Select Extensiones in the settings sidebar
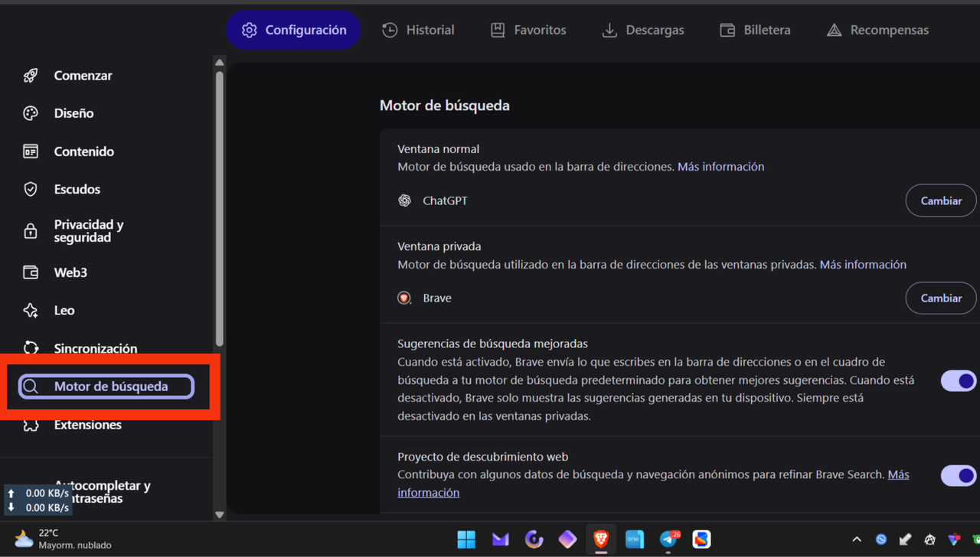980x557 pixels. click(x=87, y=425)
